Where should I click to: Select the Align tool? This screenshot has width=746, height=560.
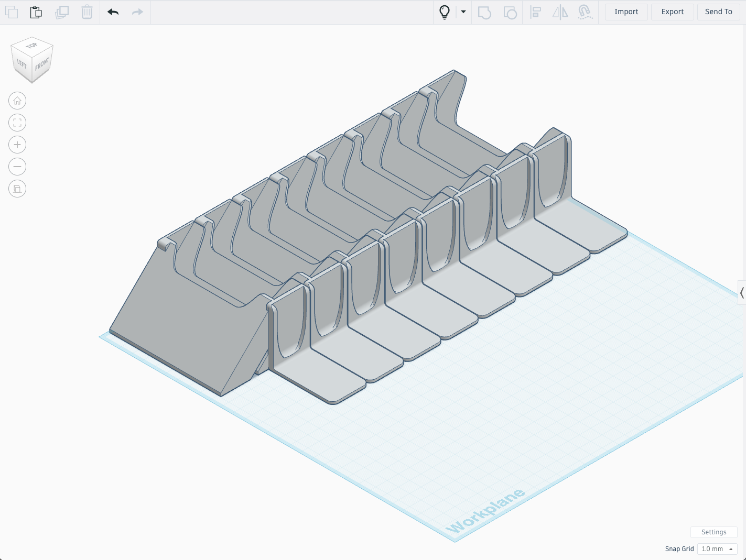[536, 12]
